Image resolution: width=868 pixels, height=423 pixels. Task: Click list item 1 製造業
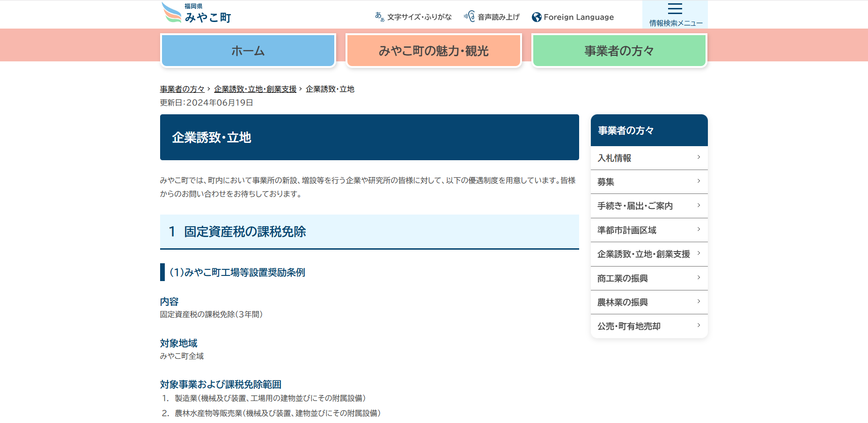click(270, 398)
